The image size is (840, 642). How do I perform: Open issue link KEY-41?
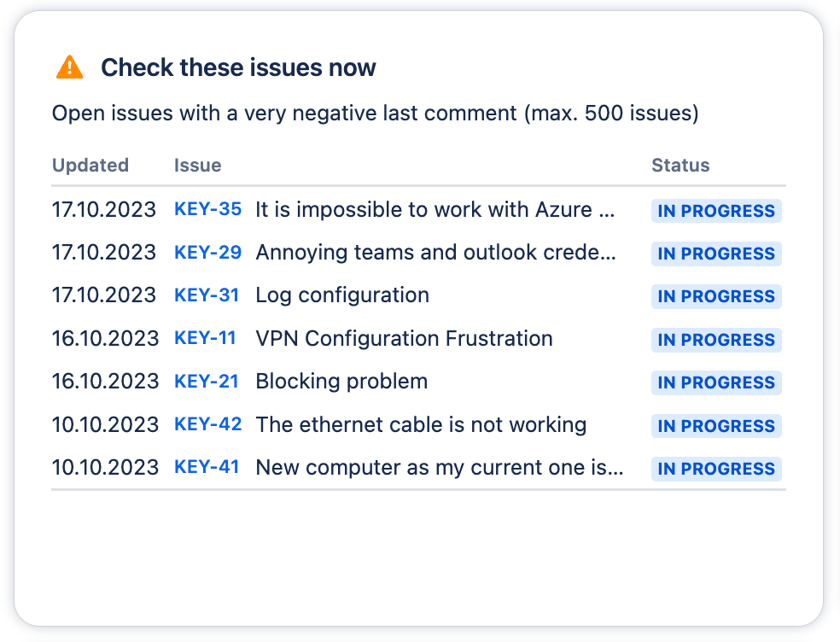(x=207, y=467)
